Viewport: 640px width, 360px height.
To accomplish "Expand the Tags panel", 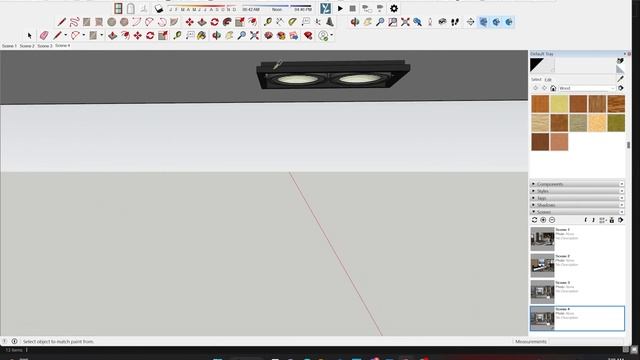I will point(577,198).
